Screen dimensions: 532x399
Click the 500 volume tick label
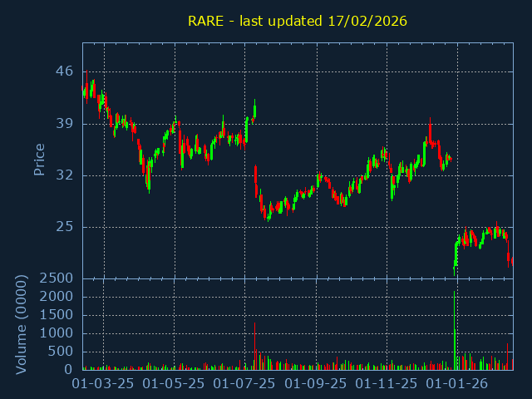pyautogui.click(x=61, y=352)
